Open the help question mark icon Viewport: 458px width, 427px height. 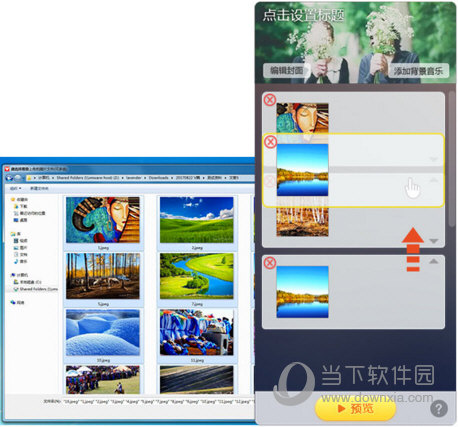438,408
